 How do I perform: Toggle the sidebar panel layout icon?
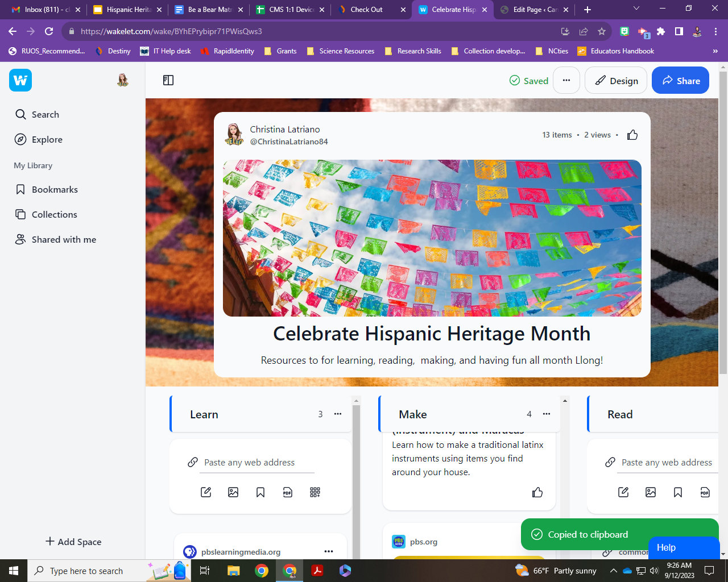point(168,80)
